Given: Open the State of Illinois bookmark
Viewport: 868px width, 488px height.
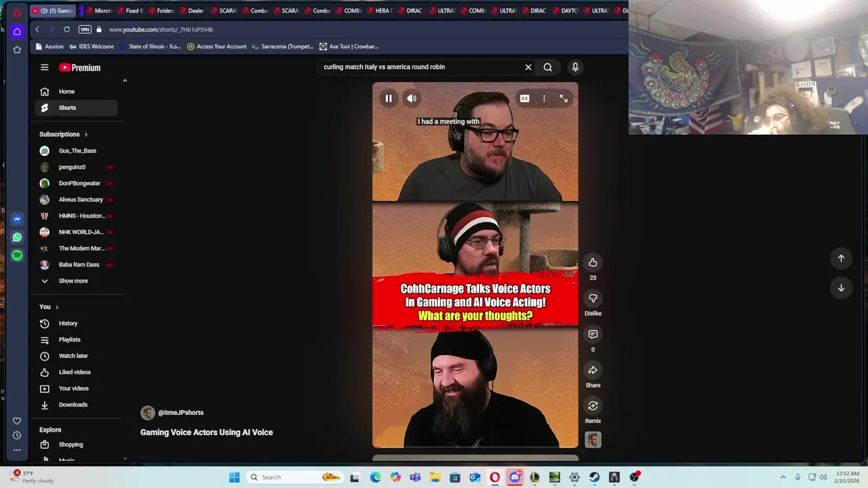Looking at the screenshot, I should point(150,47).
